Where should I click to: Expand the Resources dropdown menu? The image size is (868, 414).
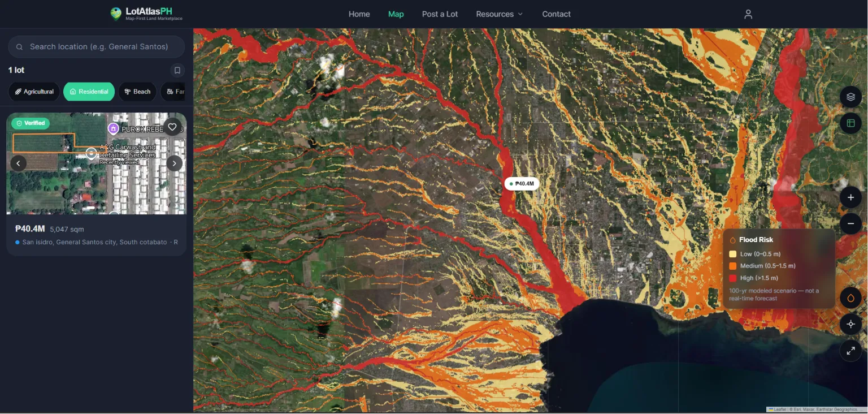(x=500, y=14)
